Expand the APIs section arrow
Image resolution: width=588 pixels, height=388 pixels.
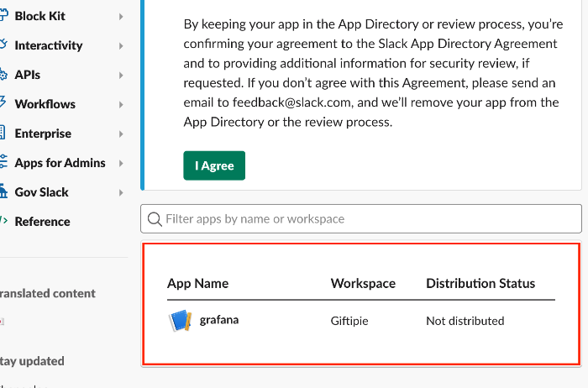[x=121, y=76]
